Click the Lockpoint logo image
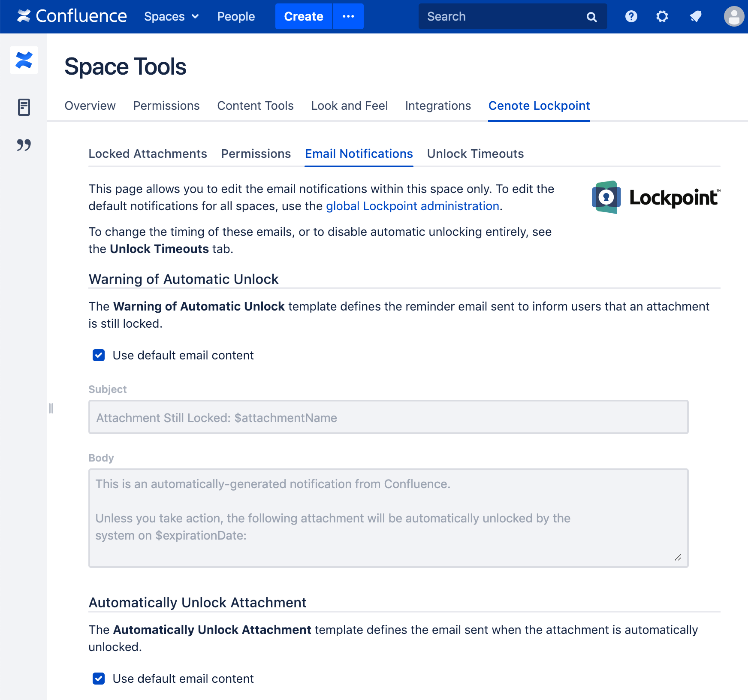The image size is (748, 700). point(656,197)
